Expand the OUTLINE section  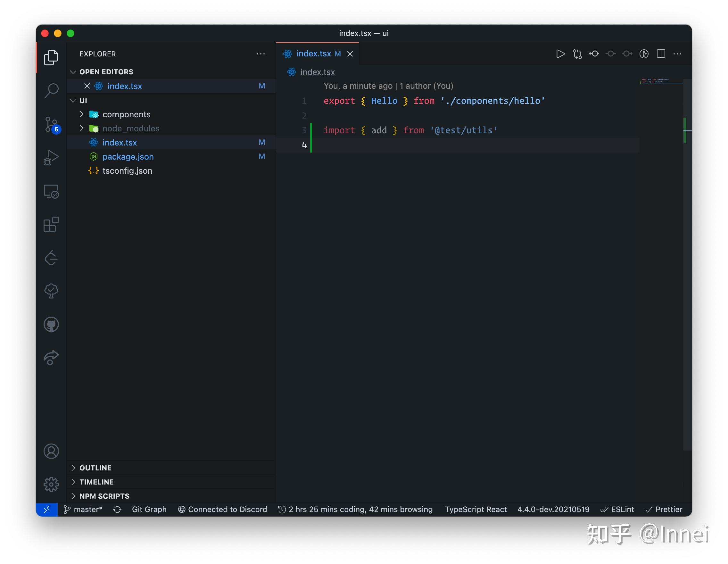pos(95,468)
